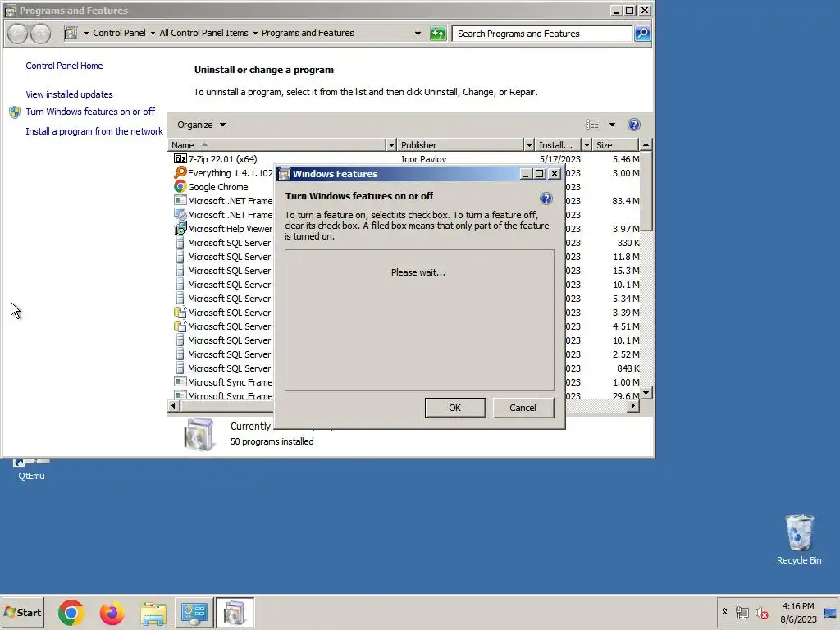Click the muted volume tray icon
The width and height of the screenshot is (840, 630).
coord(761,612)
